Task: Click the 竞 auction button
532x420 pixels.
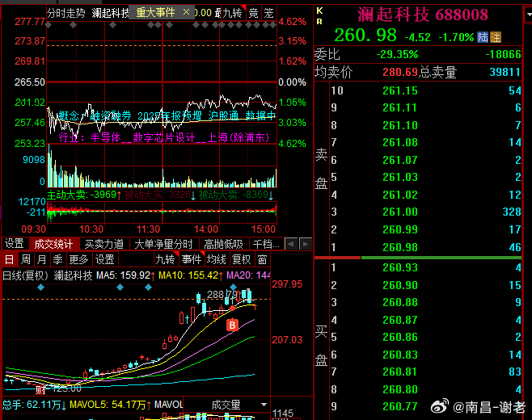Action: tap(253, 13)
